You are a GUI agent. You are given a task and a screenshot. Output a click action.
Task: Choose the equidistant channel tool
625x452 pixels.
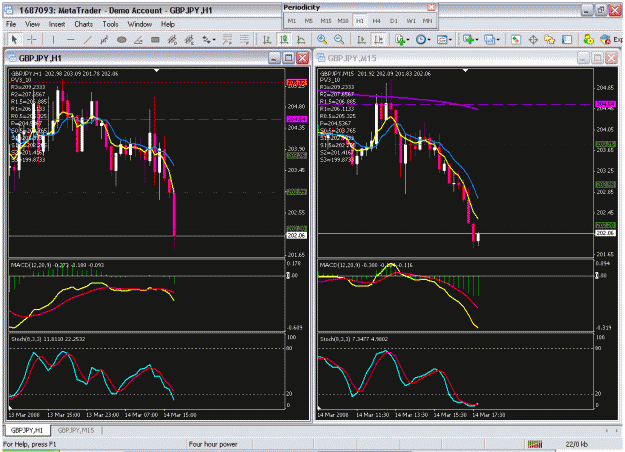coord(104,39)
